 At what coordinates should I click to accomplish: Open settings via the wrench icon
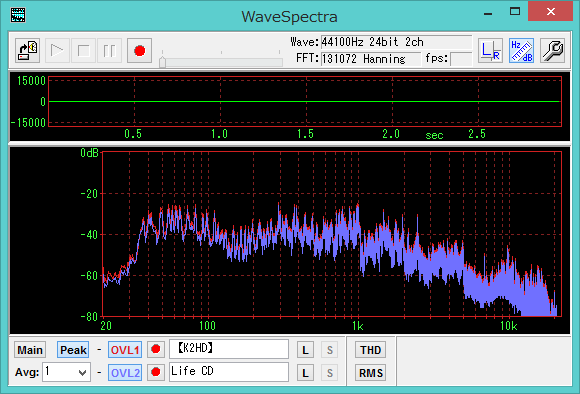[552, 50]
